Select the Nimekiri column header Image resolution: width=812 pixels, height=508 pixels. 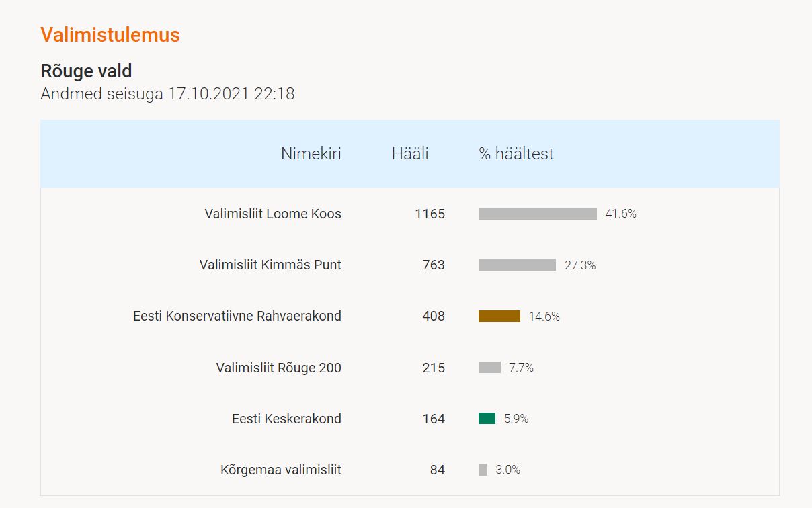[x=311, y=154]
